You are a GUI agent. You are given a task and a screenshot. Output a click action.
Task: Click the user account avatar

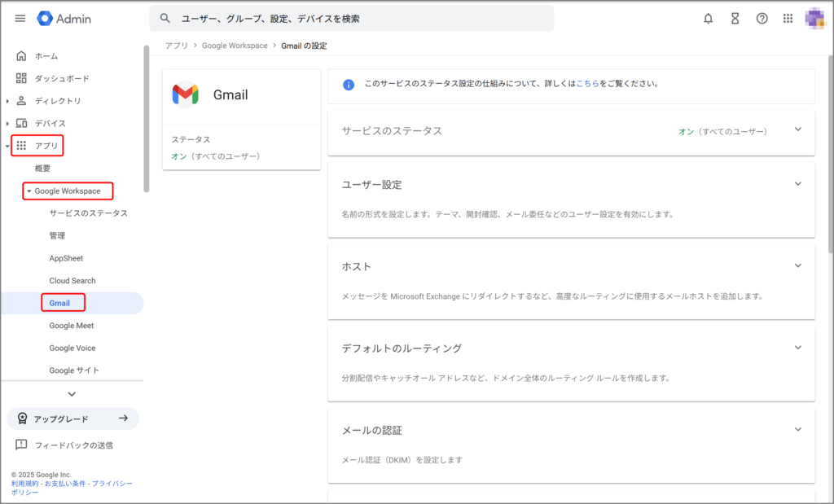click(814, 19)
